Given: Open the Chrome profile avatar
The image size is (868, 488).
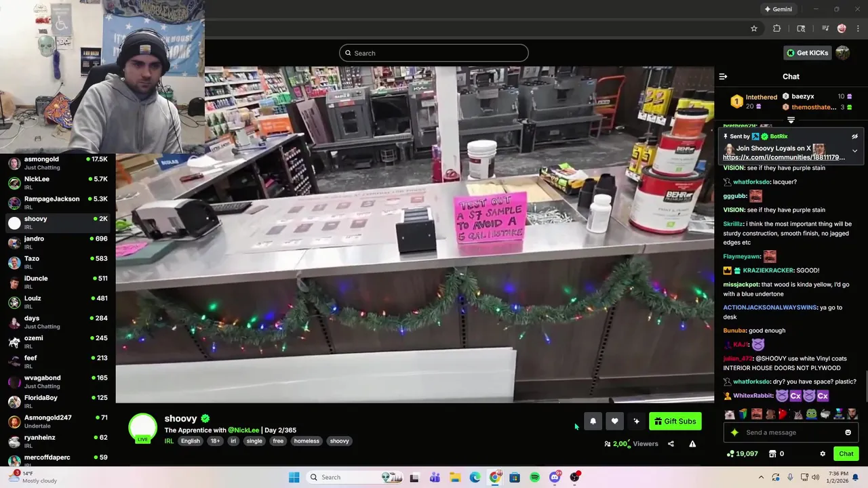Looking at the screenshot, I should [x=842, y=28].
